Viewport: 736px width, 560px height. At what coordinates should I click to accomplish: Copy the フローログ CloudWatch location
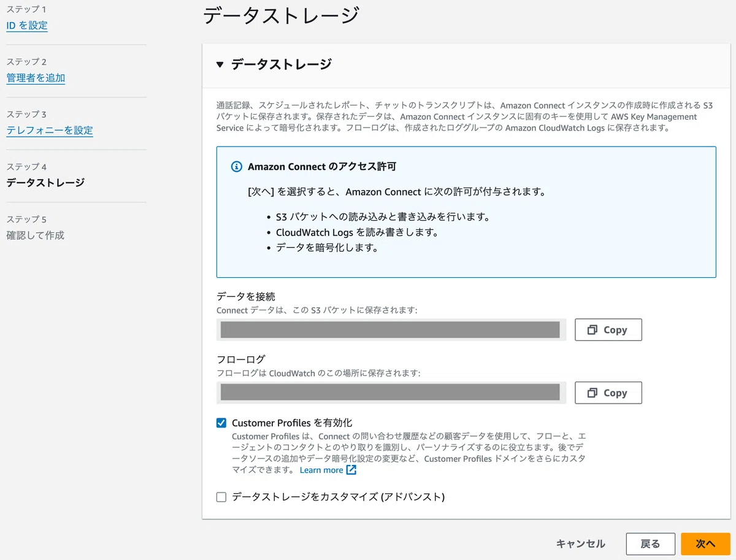[x=608, y=393]
